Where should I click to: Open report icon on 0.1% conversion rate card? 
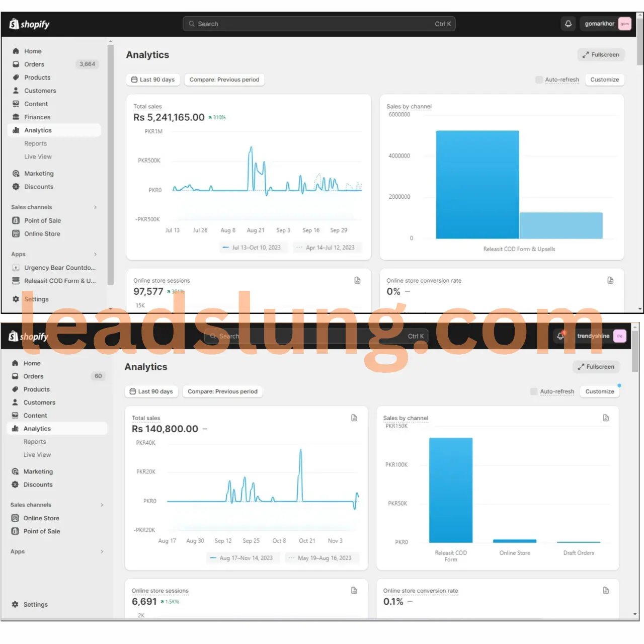(606, 591)
